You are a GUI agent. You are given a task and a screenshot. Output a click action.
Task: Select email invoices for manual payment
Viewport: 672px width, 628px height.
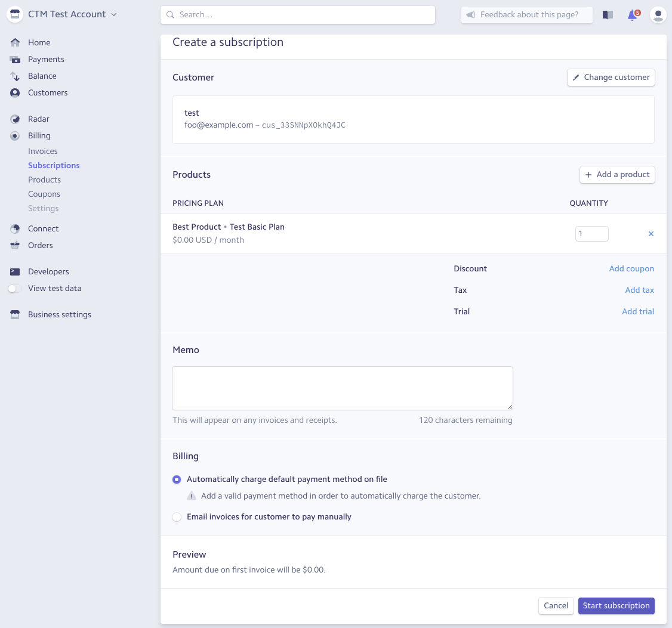177,517
